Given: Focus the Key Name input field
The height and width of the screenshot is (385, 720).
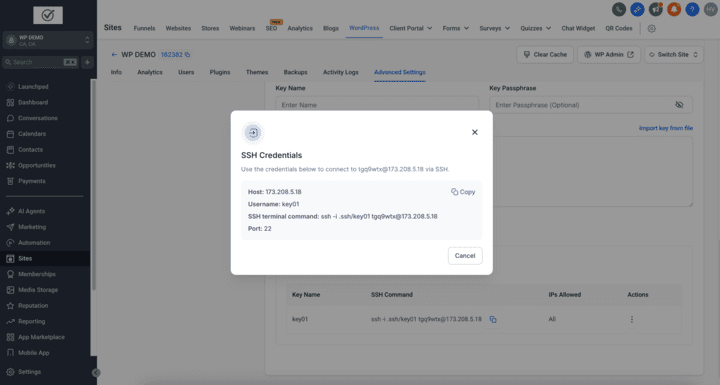Looking at the screenshot, I should [x=377, y=105].
